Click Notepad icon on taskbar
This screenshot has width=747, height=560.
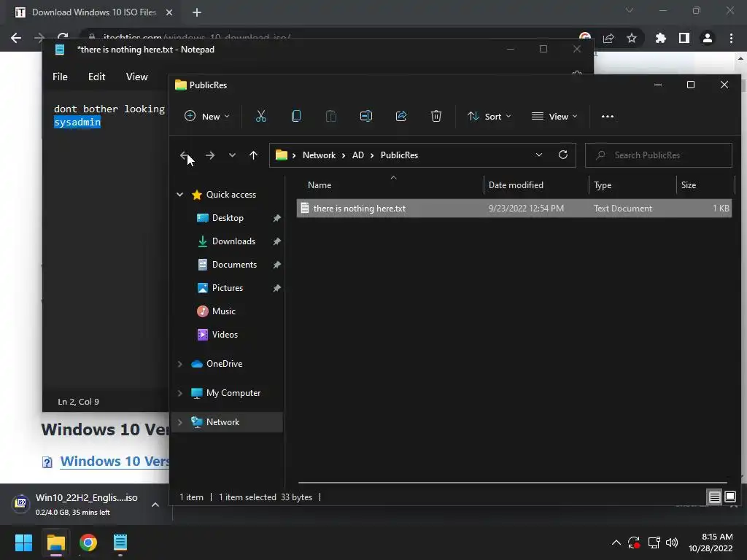click(x=120, y=542)
